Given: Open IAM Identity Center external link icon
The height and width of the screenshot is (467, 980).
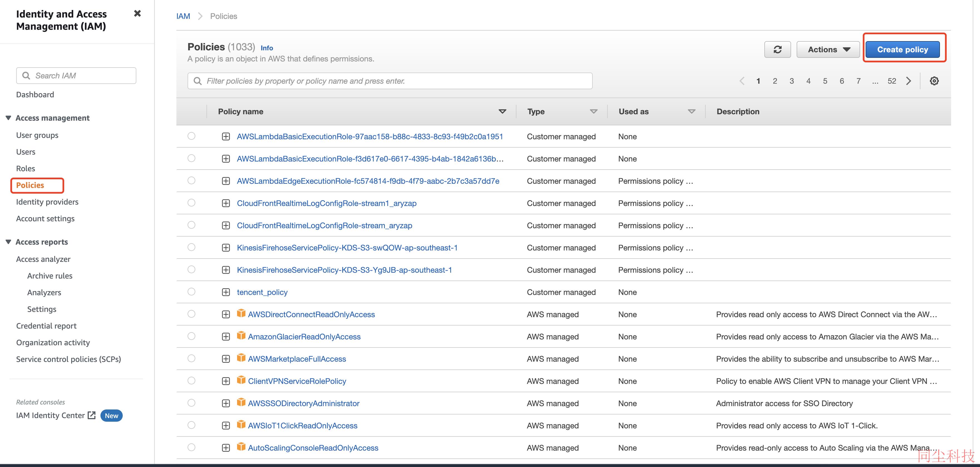Looking at the screenshot, I should 92,415.
